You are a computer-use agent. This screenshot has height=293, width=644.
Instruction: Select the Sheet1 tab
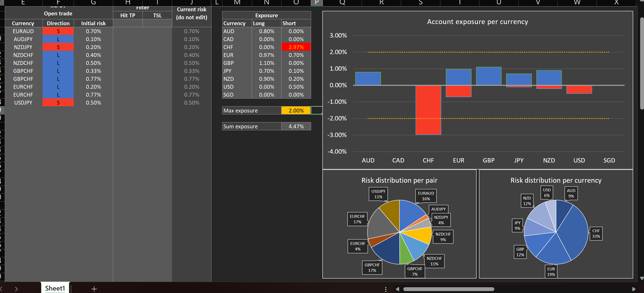[55, 288]
